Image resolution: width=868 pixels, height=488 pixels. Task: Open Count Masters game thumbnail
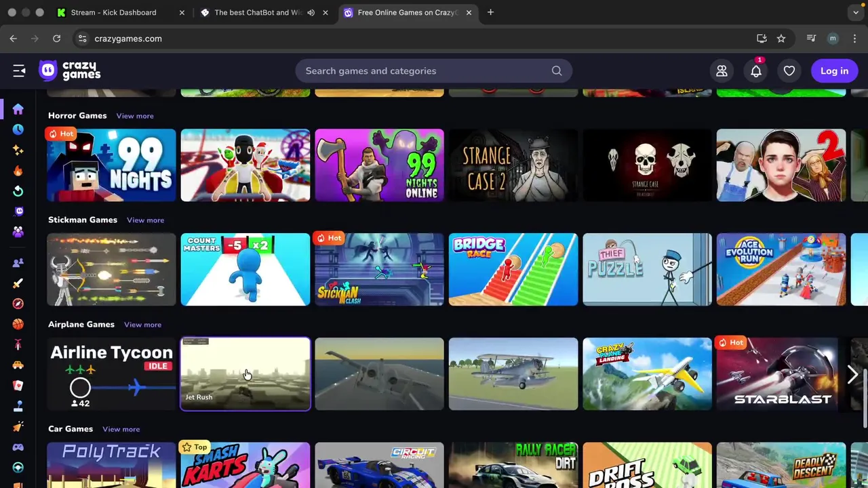coord(245,270)
